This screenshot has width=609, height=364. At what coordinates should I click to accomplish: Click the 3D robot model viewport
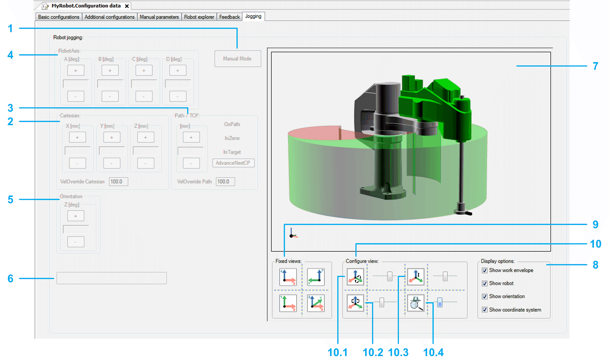pyautogui.click(x=411, y=152)
